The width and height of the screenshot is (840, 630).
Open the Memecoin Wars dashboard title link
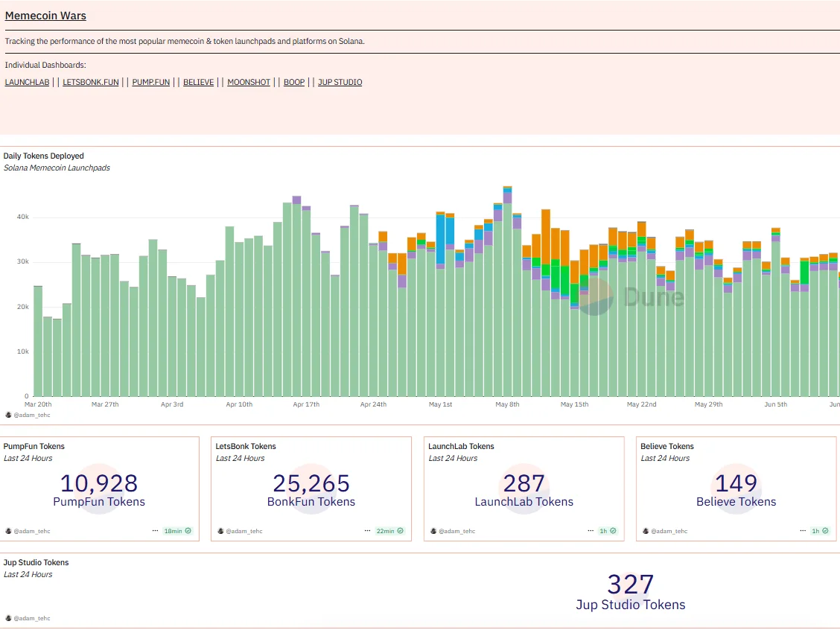(45, 16)
